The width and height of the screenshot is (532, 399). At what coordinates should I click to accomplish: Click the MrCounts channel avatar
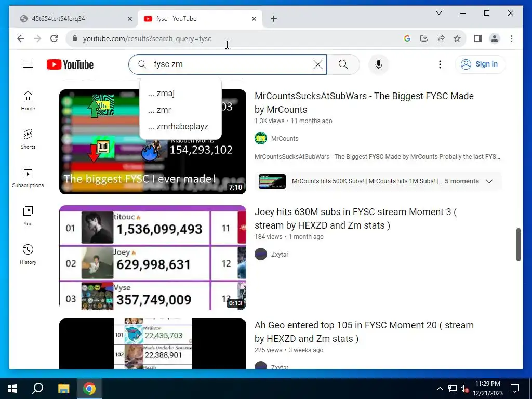click(x=261, y=138)
